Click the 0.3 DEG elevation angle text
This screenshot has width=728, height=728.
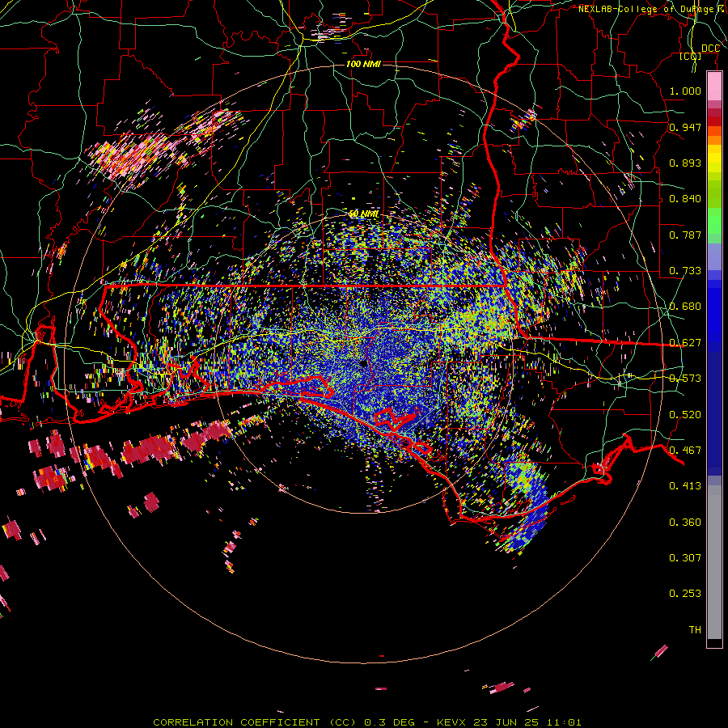389,722
